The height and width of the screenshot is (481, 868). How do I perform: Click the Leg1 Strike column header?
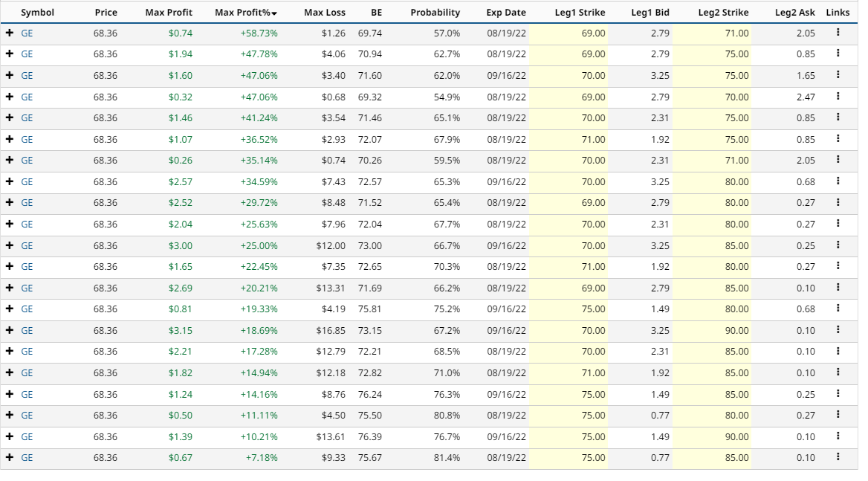click(580, 13)
